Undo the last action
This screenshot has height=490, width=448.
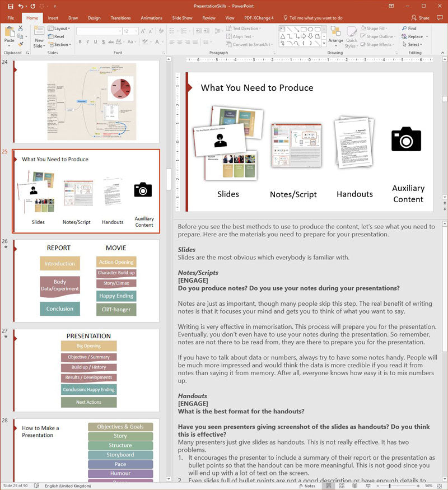point(21,6)
